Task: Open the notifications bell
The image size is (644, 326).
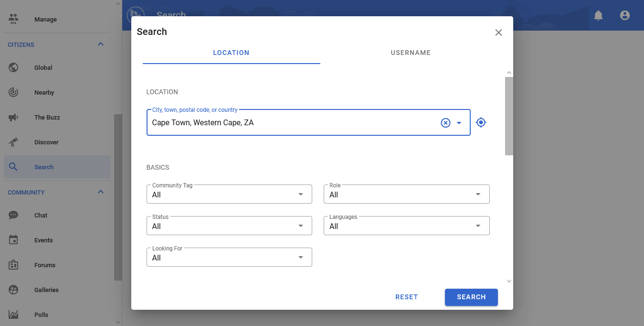Action: [598, 15]
